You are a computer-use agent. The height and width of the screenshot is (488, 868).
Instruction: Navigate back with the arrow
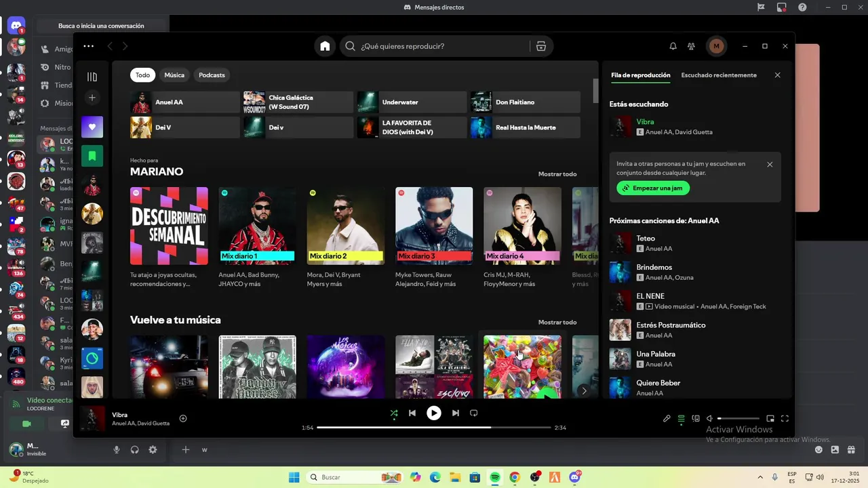110,46
